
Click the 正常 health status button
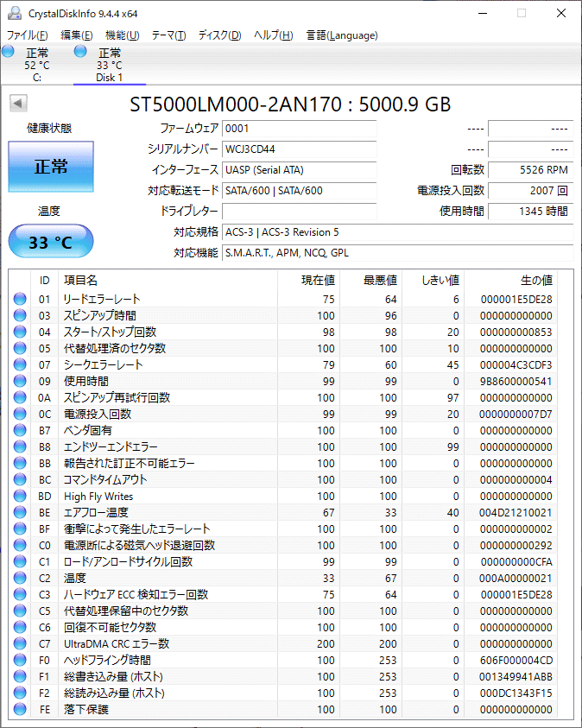50,167
